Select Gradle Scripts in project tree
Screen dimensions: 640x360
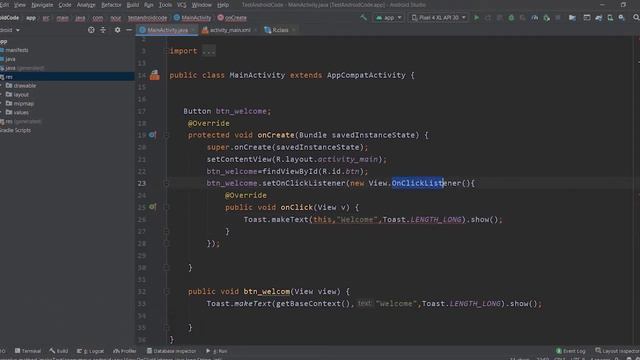click(x=15, y=131)
